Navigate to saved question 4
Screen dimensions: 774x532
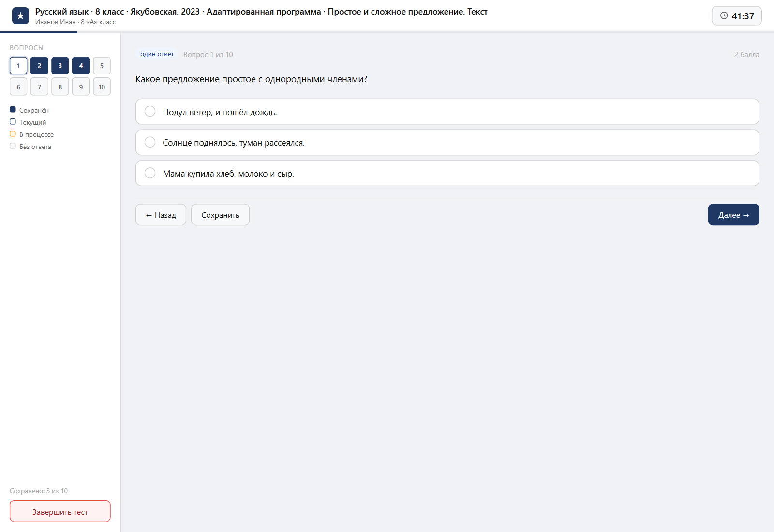[x=81, y=66]
